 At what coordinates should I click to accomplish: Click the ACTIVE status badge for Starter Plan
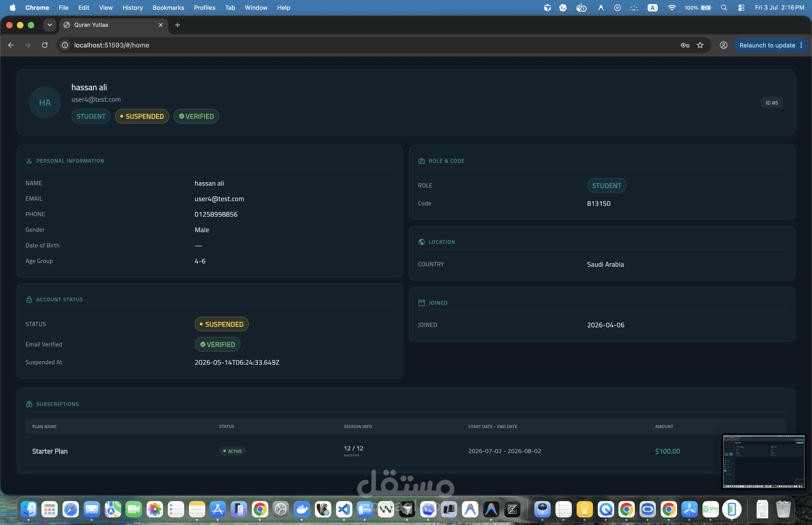click(x=232, y=451)
